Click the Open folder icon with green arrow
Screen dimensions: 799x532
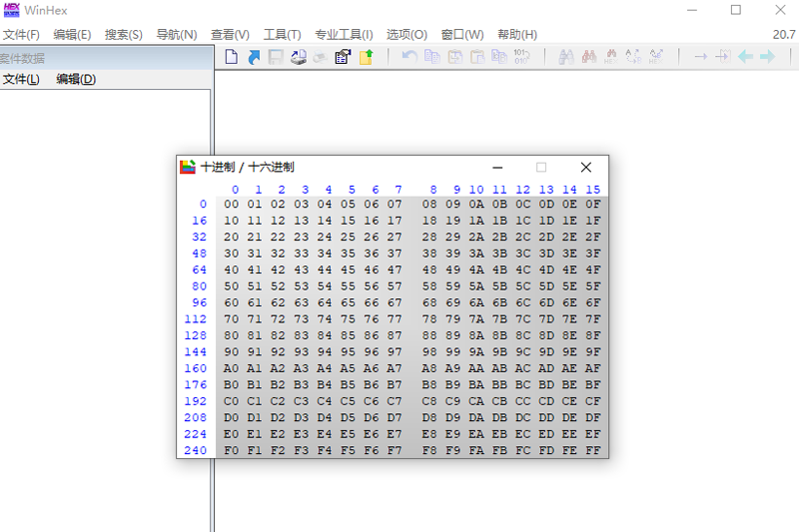367,57
